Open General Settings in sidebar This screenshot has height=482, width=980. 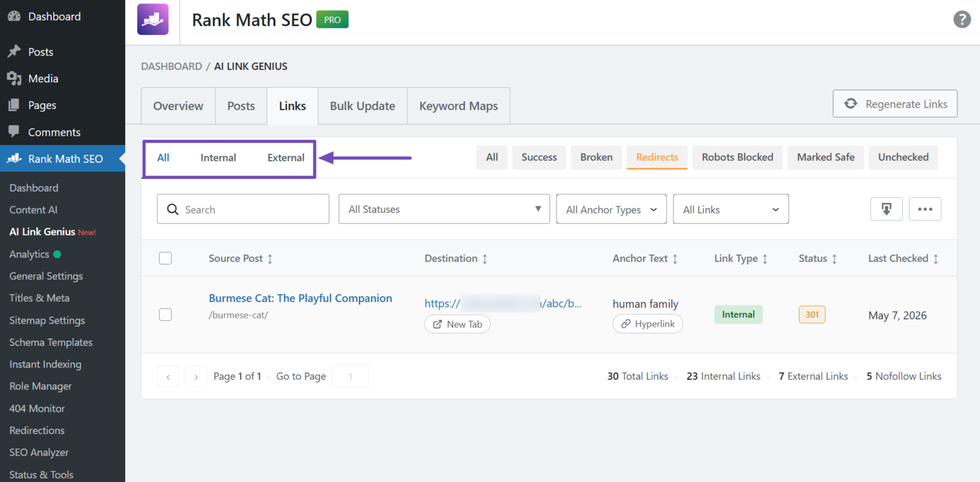pos(45,276)
